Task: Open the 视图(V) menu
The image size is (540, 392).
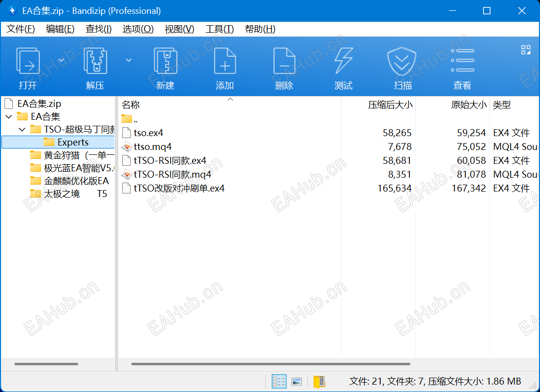Action: coord(180,29)
